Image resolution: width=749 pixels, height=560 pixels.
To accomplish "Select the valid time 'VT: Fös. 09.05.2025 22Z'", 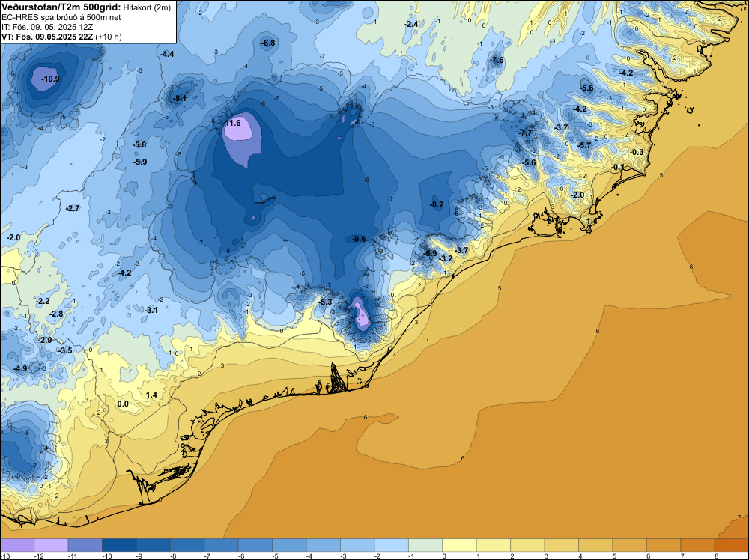I will click(x=46, y=37).
